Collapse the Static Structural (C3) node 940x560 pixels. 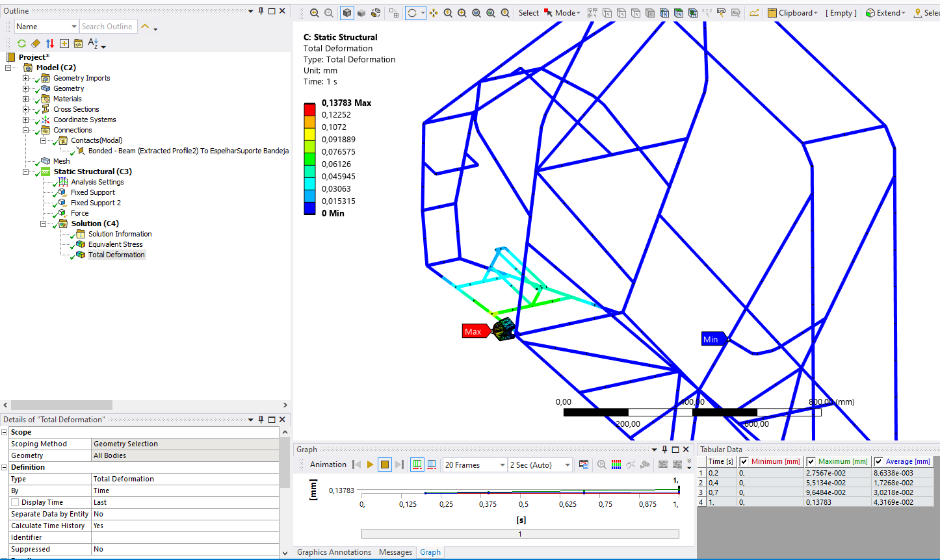click(x=25, y=172)
